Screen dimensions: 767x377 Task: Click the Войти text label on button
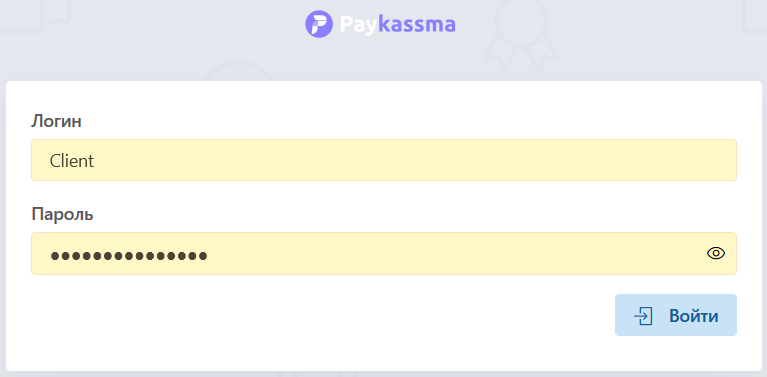tap(694, 316)
